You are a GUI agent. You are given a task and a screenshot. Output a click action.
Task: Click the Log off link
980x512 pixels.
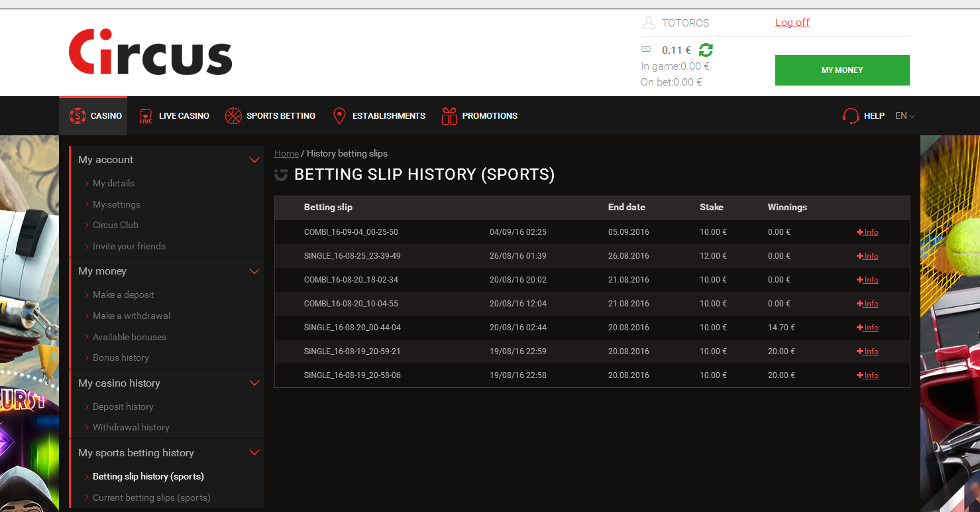792,23
